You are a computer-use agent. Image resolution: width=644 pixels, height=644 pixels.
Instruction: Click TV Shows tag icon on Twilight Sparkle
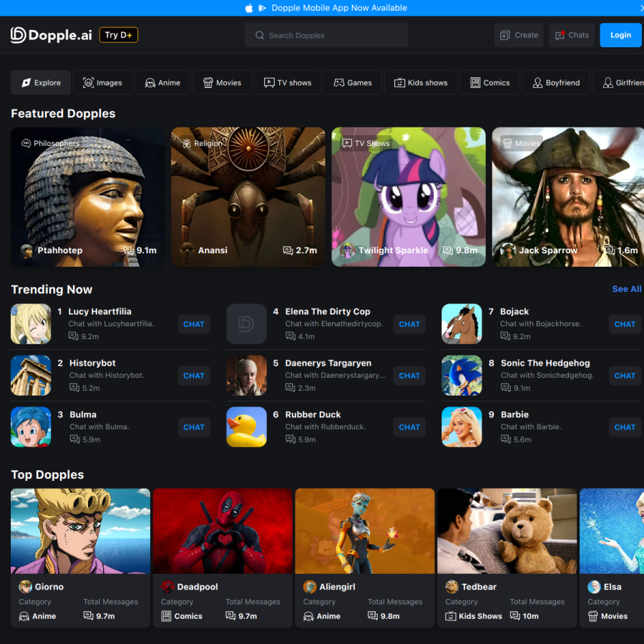[x=347, y=143]
